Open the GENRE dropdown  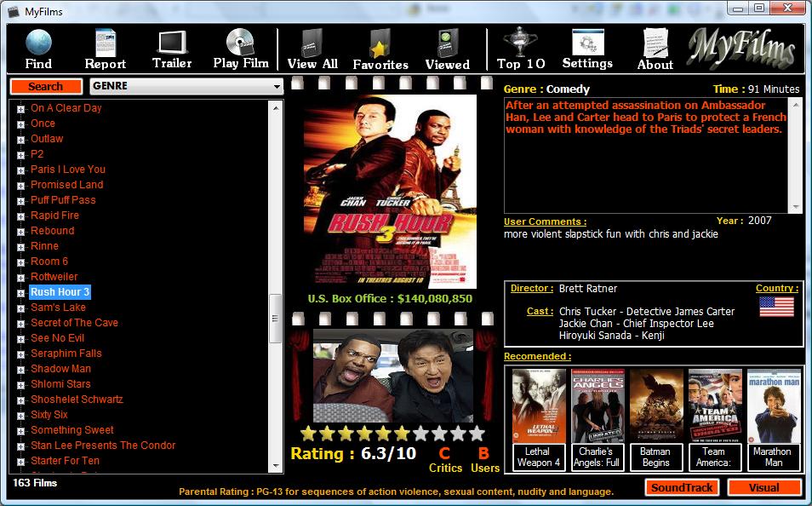(186, 86)
